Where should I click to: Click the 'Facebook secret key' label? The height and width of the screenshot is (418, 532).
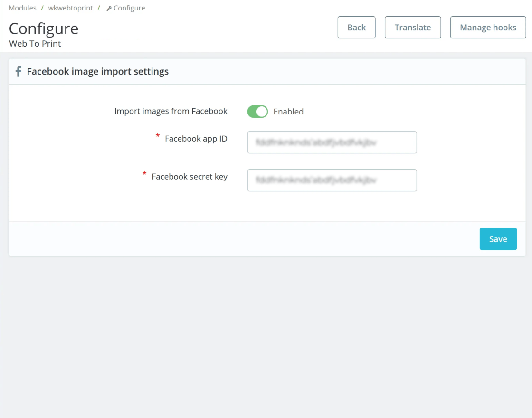click(190, 177)
